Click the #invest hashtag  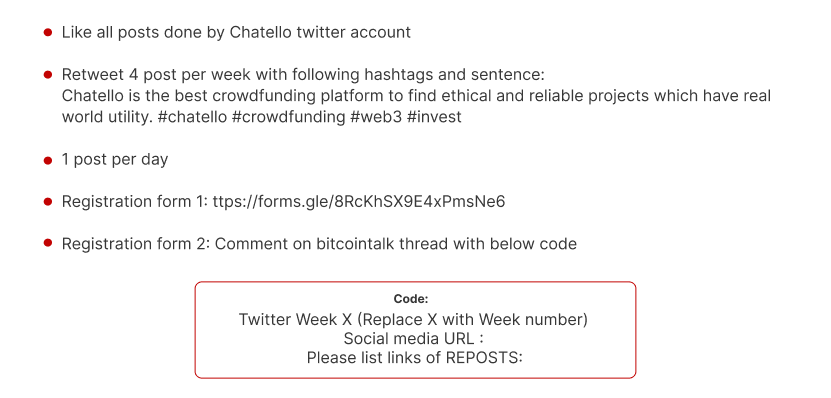(434, 117)
